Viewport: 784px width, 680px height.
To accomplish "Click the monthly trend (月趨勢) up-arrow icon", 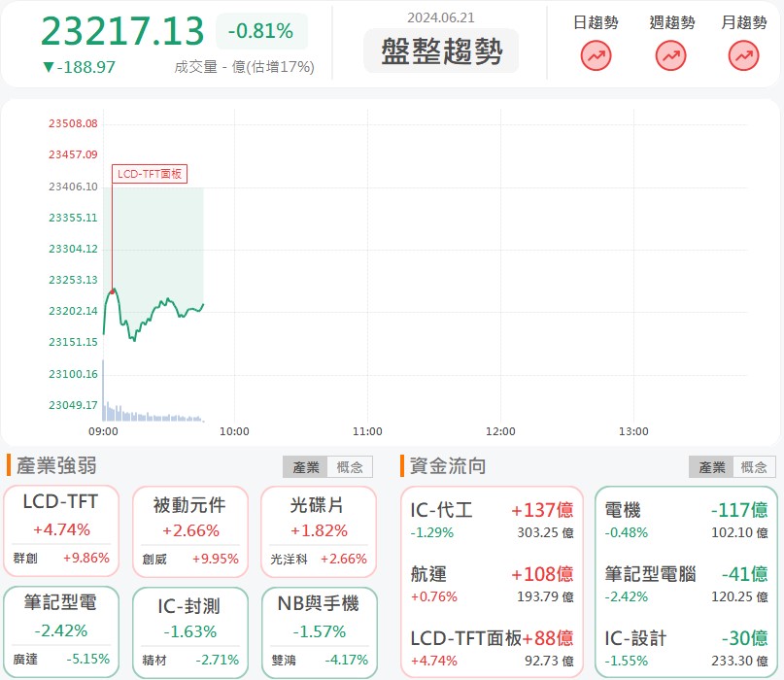I will tap(743, 55).
